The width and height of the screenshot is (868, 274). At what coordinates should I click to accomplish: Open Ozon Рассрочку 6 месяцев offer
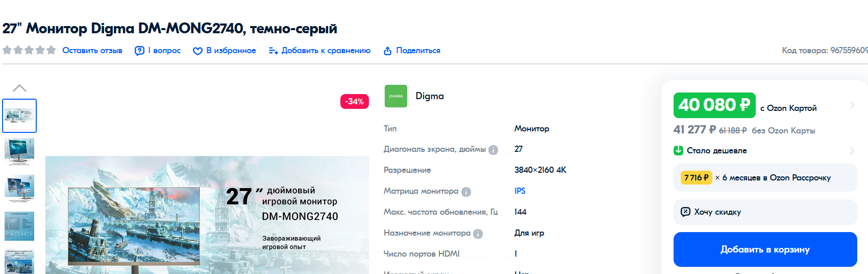click(x=765, y=177)
